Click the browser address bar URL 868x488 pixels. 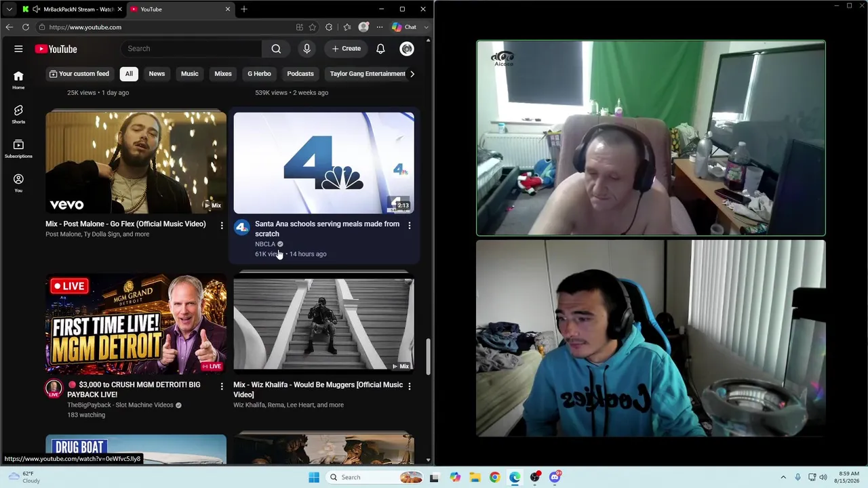pos(85,27)
